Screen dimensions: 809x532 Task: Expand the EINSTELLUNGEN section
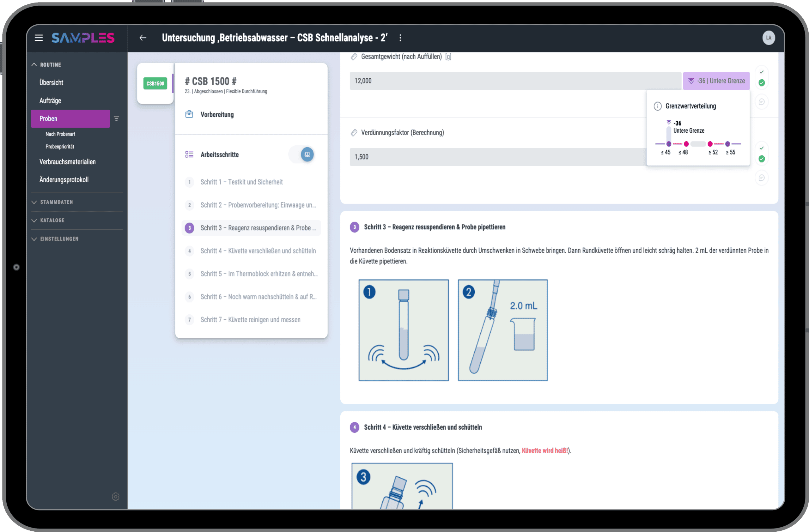pos(55,239)
